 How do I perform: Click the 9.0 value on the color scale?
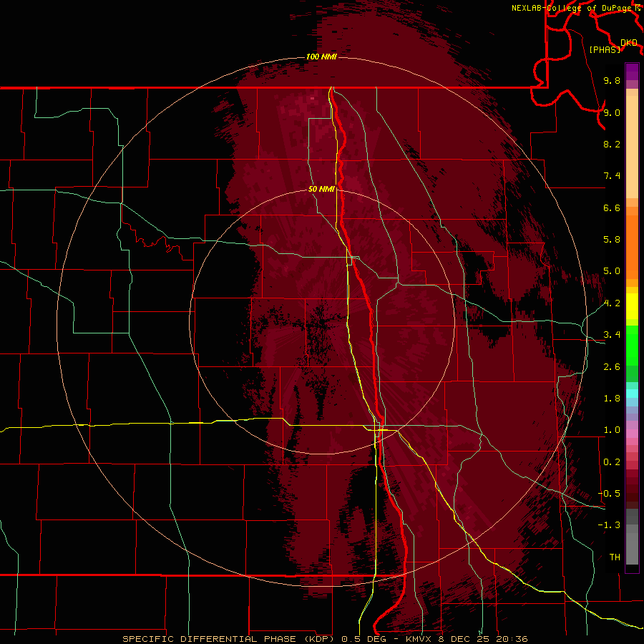(x=612, y=112)
